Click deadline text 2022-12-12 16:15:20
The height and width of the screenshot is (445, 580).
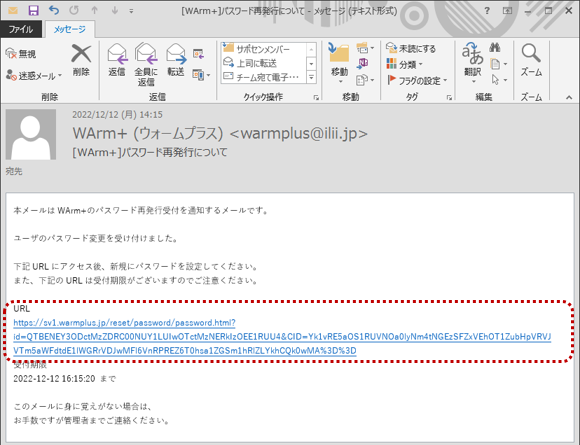click(54, 379)
